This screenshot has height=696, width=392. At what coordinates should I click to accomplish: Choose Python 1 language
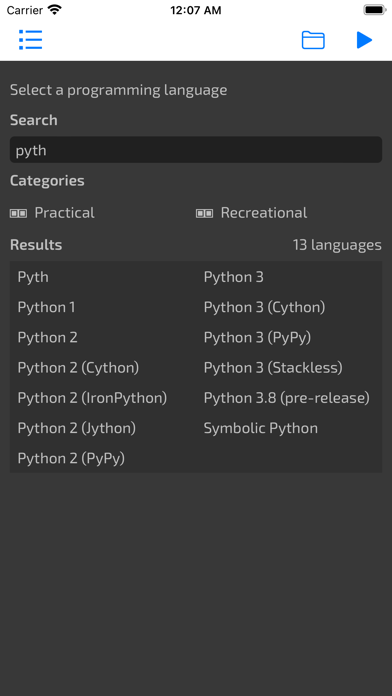[x=46, y=308]
